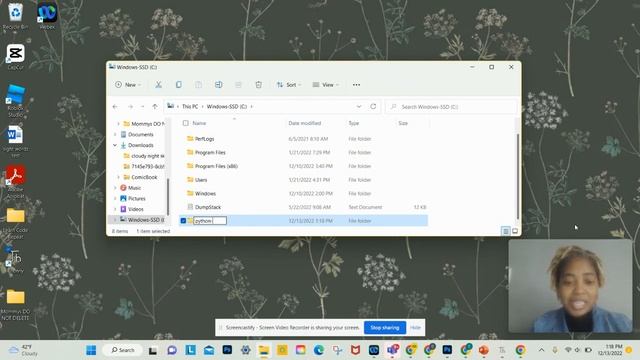640x360 pixels.
Task: Switch to large thumbnails view icon in status bar
Action: pyautogui.click(x=515, y=231)
